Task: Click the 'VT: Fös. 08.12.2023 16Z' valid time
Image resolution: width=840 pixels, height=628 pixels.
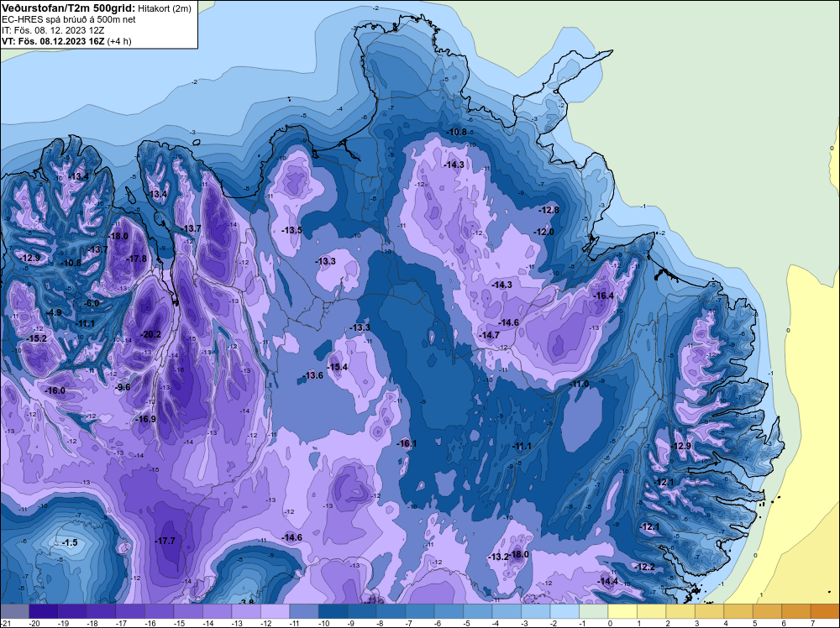Action: (54, 40)
